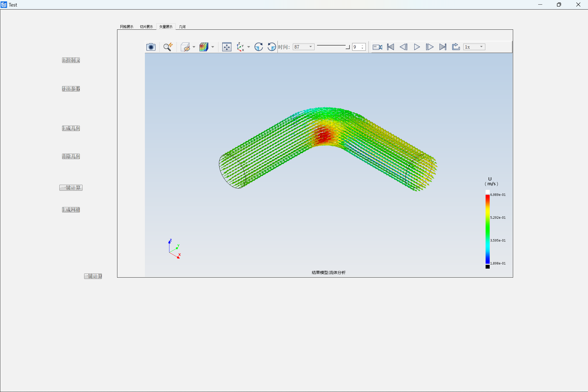Click the XYZ coordinate axes triad
This screenshot has height=392, width=588.
174,249
